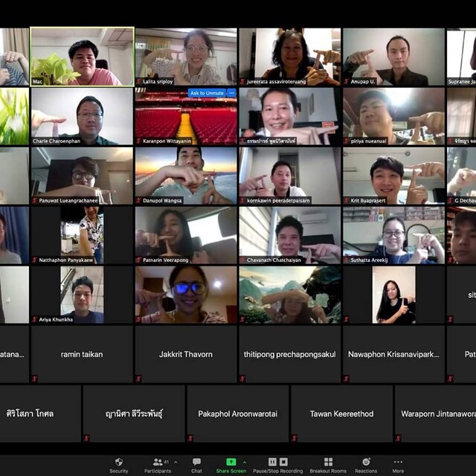This screenshot has width=476, height=476.
Task: Click muted mic icon on ญานิศา ลีวีระพันธุ์ tile
Action: [x=86, y=438]
